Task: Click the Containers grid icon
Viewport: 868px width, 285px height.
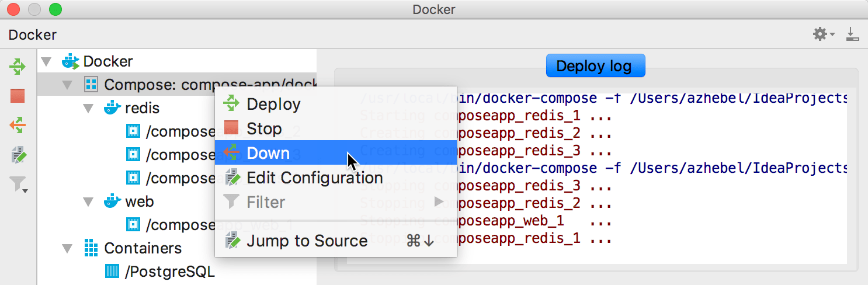Action: click(x=91, y=248)
